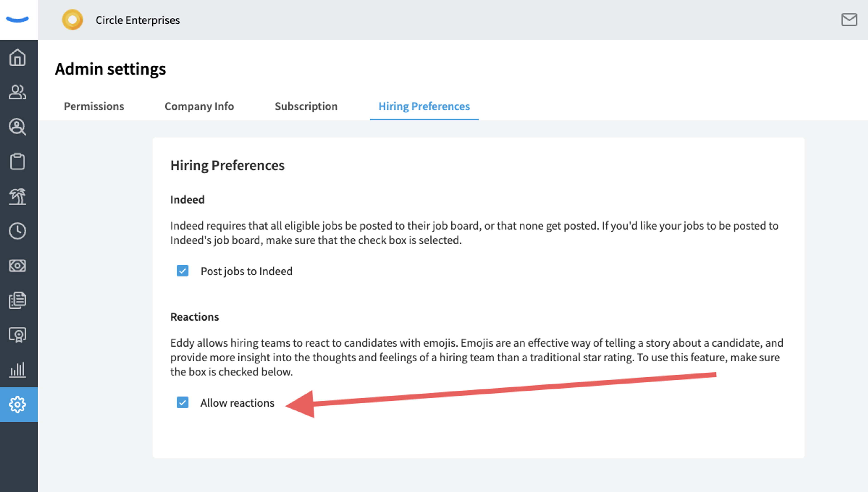Open the certificate training icon

tap(17, 335)
